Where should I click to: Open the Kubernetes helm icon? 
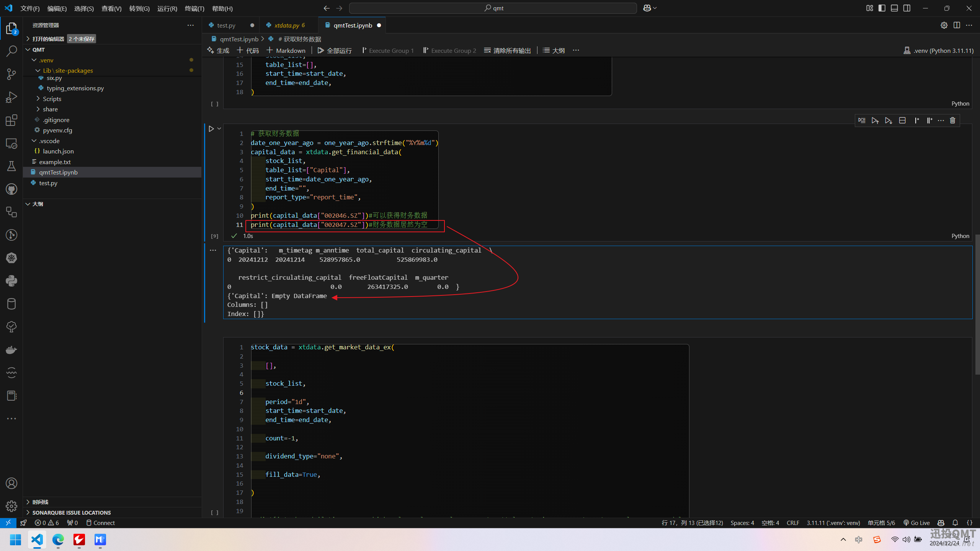[x=11, y=258]
